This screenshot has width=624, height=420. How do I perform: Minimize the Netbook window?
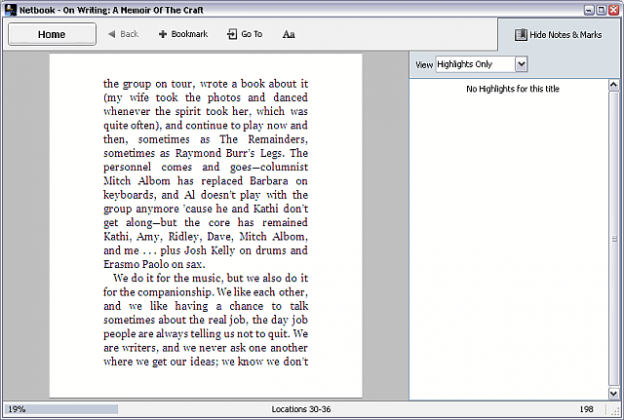point(586,8)
